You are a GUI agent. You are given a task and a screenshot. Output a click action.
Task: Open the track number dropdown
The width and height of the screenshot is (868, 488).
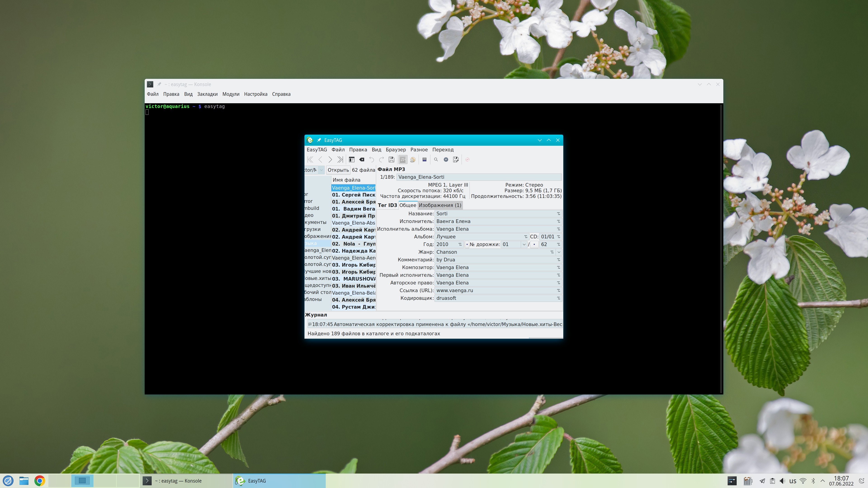pyautogui.click(x=524, y=244)
